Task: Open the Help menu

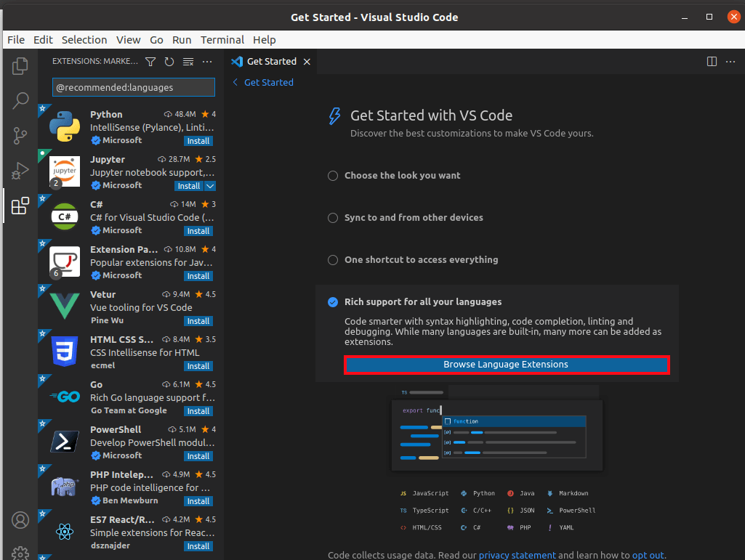Action: (x=264, y=40)
